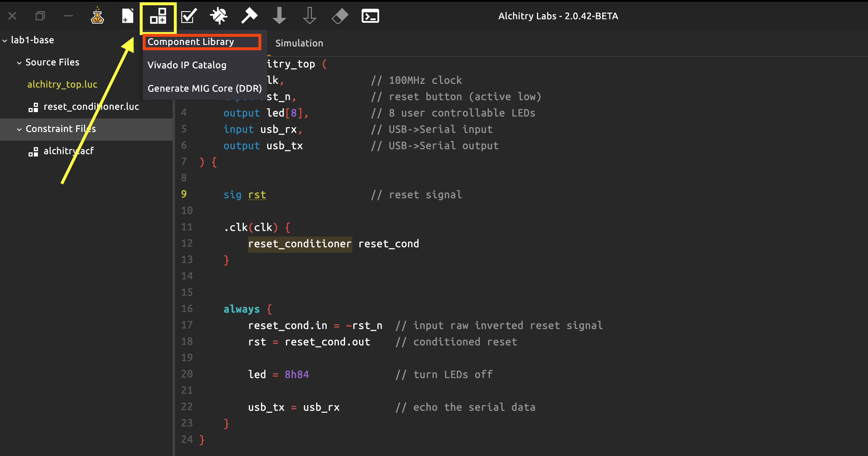Select Generate MIG Core (DDR) option
The width and height of the screenshot is (868, 456).
[204, 88]
